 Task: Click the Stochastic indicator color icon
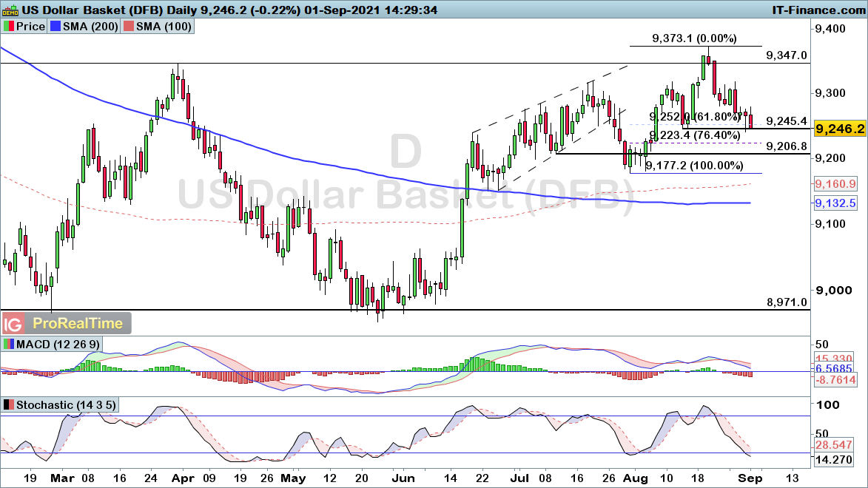point(9,405)
